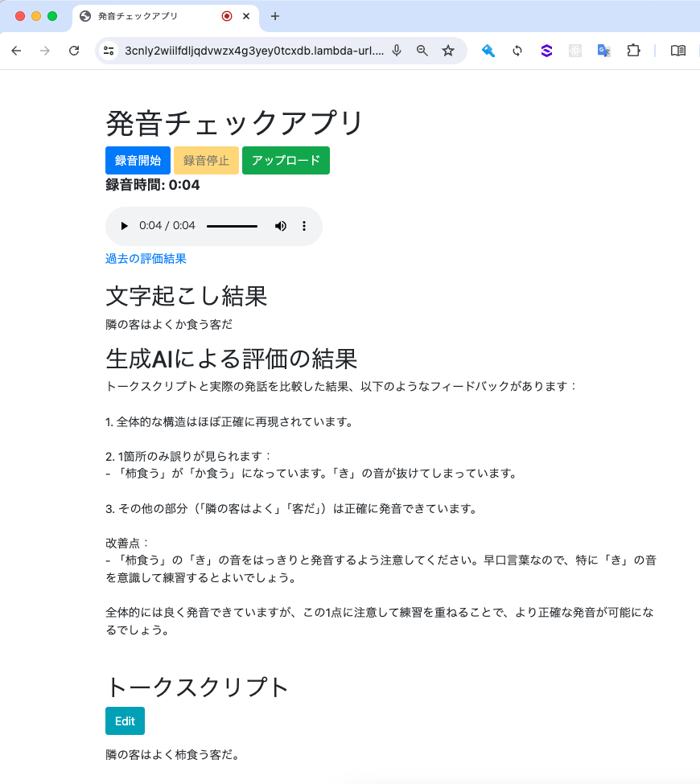Reload the page with refresh icon
The width and height of the screenshot is (700, 784).
74,51
